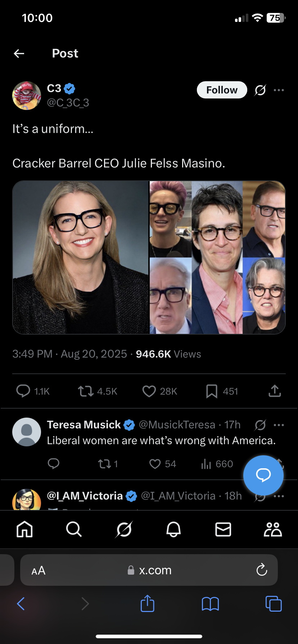This screenshot has width=298, height=644.
Task: Open the more options menu on C3's post
Action: (279, 90)
